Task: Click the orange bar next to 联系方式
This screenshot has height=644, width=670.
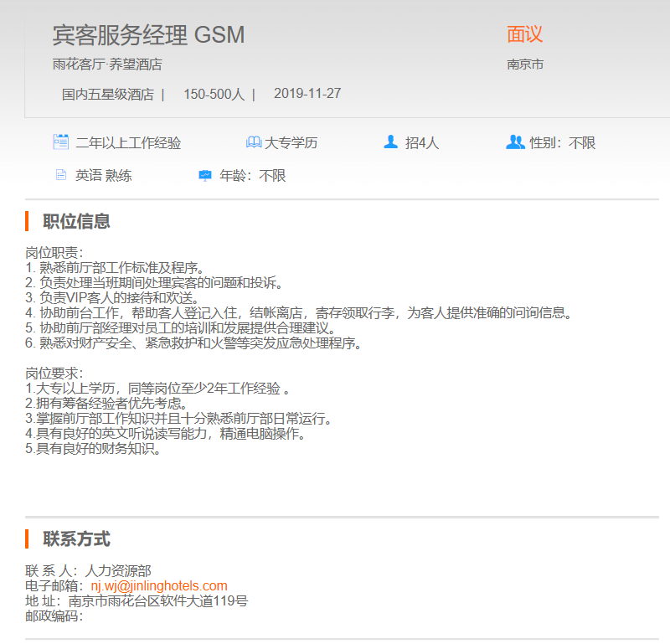Action: pyautogui.click(x=28, y=538)
